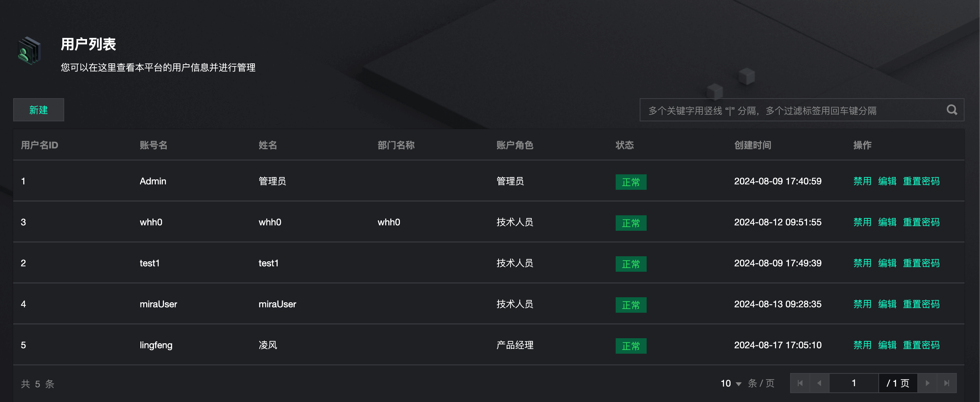Open the 10 per page dropdown
Screen dimensions: 980x402
(x=731, y=383)
